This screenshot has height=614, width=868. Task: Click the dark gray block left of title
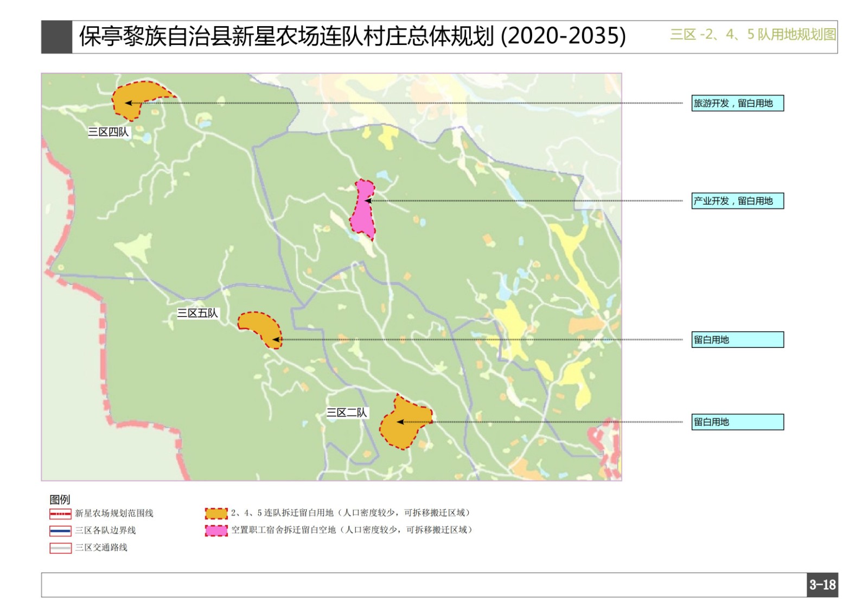pyautogui.click(x=56, y=37)
